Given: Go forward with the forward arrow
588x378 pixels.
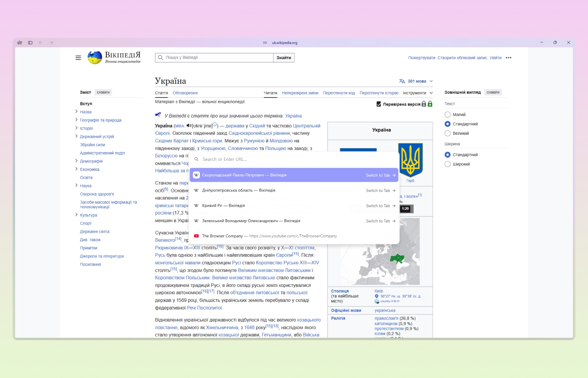Looking at the screenshot, I should (x=51, y=42).
